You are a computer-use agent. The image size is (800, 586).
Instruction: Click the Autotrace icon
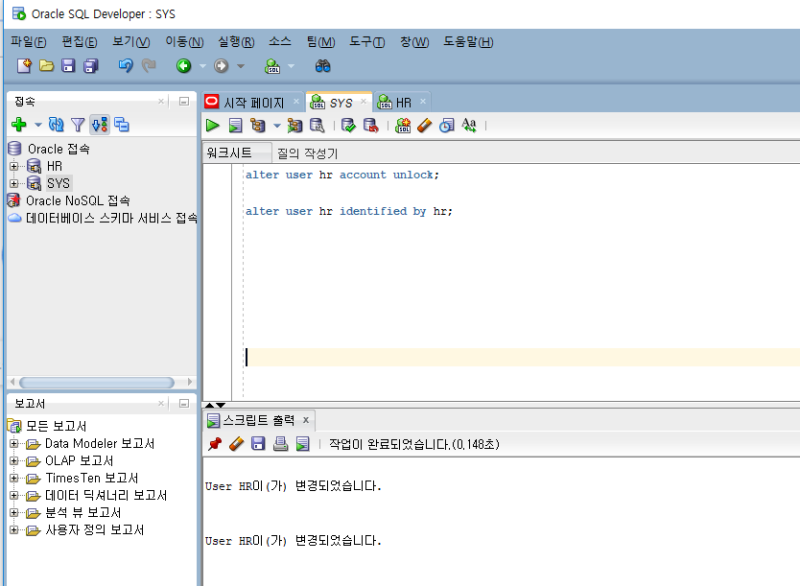pyautogui.click(x=294, y=125)
